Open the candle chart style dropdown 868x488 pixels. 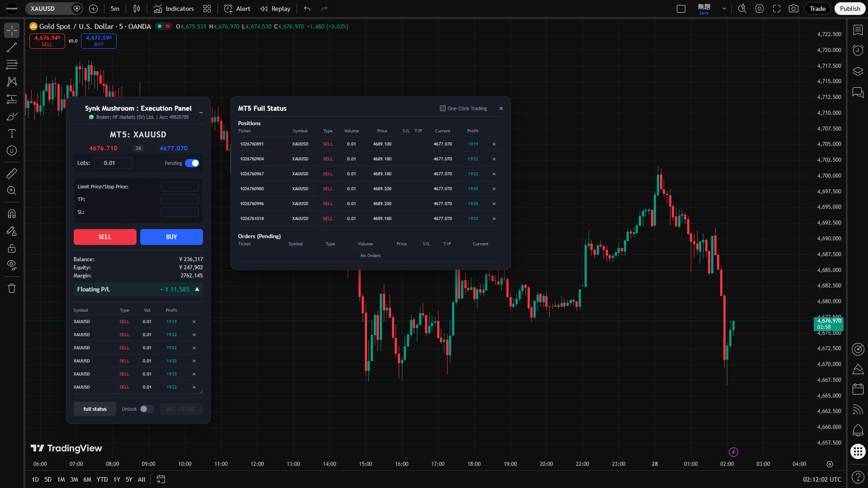[137, 9]
